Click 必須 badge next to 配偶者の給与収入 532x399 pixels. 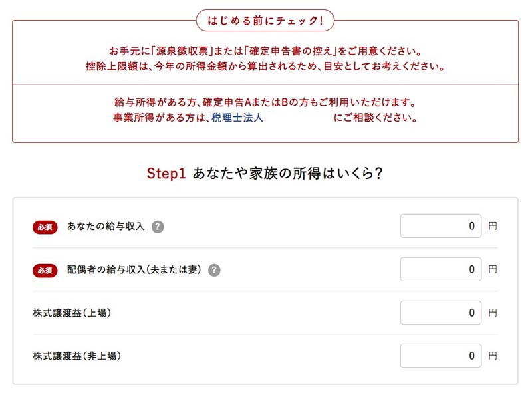(x=46, y=270)
